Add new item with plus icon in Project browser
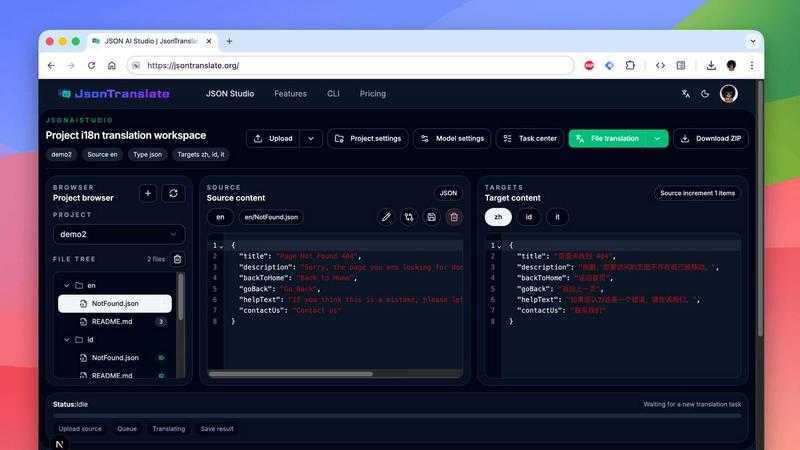800x450 pixels. tap(148, 193)
